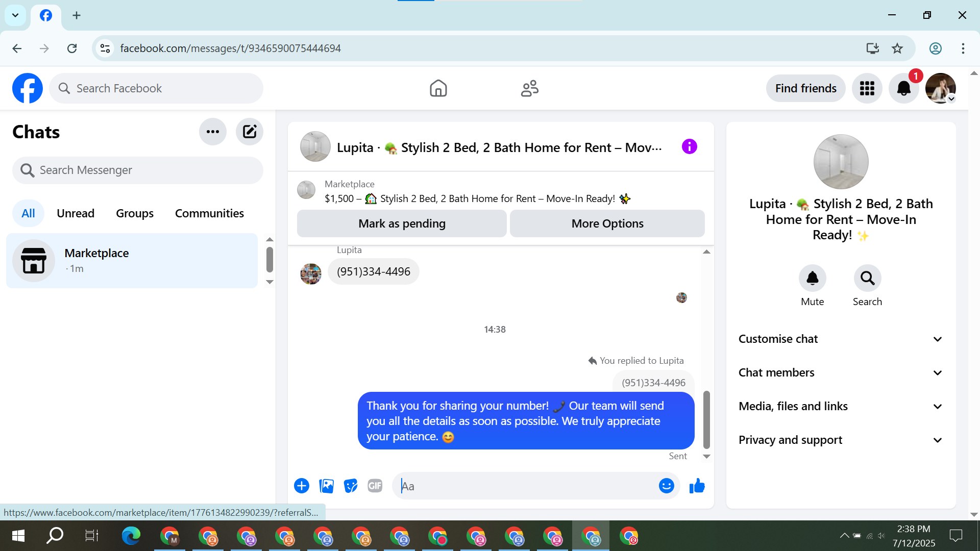Click the Facebook Home icon
Viewport: 980px width, 551px height.
[x=438, y=88]
